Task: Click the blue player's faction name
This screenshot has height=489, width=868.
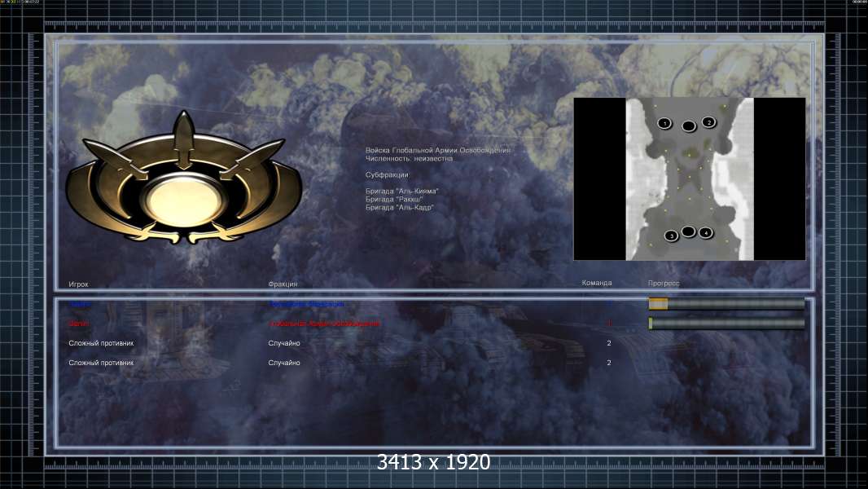Action: tap(306, 304)
